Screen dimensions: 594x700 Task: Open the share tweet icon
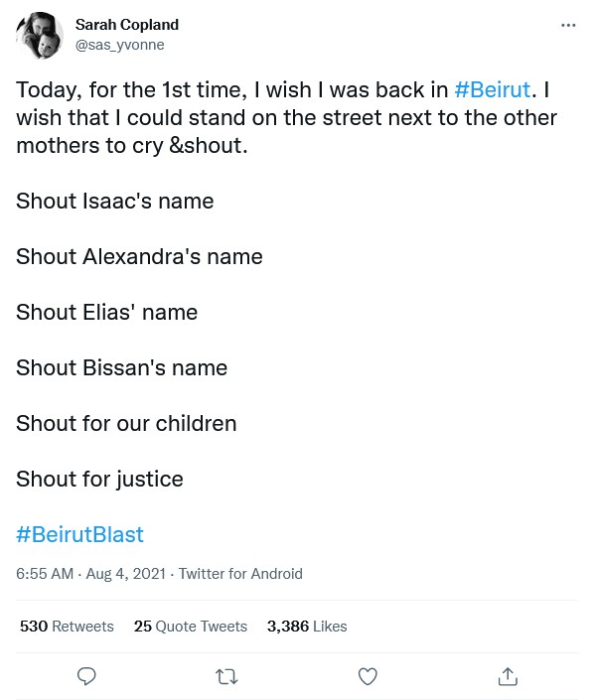click(x=508, y=676)
